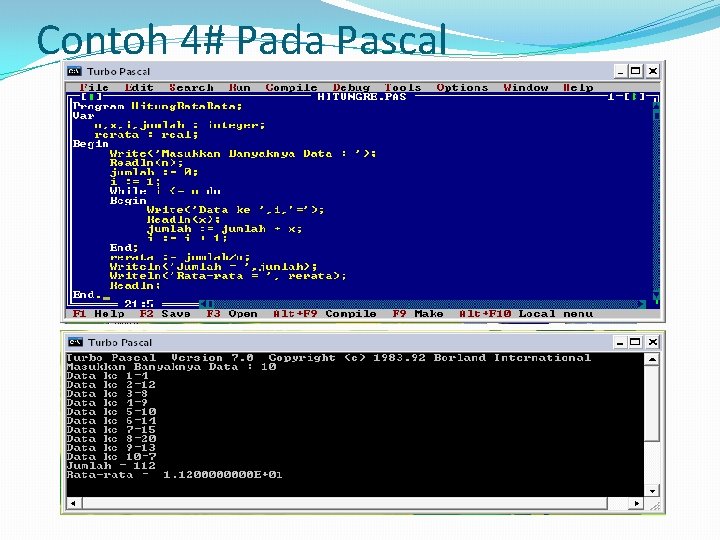Image resolution: width=720 pixels, height=540 pixels.
Task: Click the output window scroll down arrow
Action: (x=652, y=491)
